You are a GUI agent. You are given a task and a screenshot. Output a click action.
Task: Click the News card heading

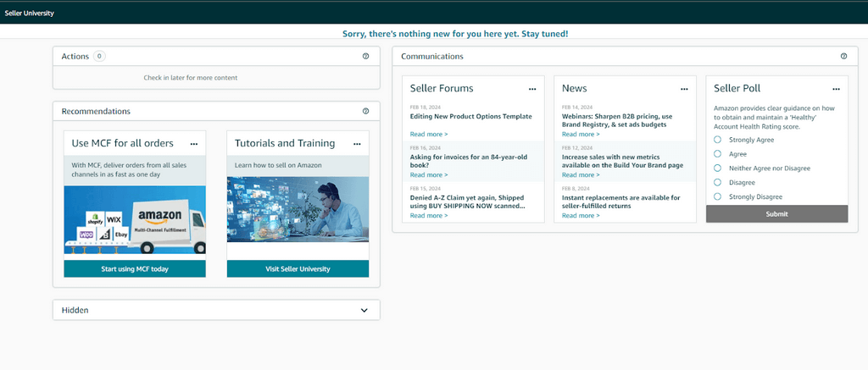(x=574, y=89)
